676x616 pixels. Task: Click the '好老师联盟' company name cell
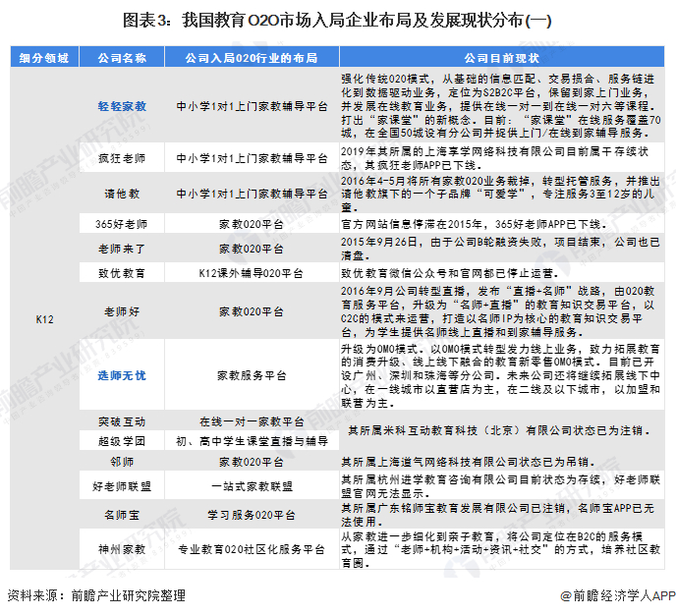tap(122, 486)
